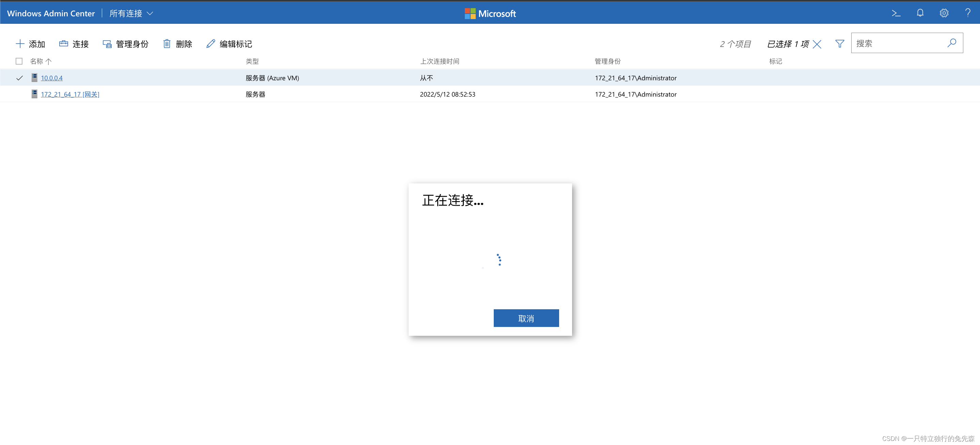Click the 删除 delete toolbar button
The width and height of the screenshot is (980, 445).
click(178, 44)
